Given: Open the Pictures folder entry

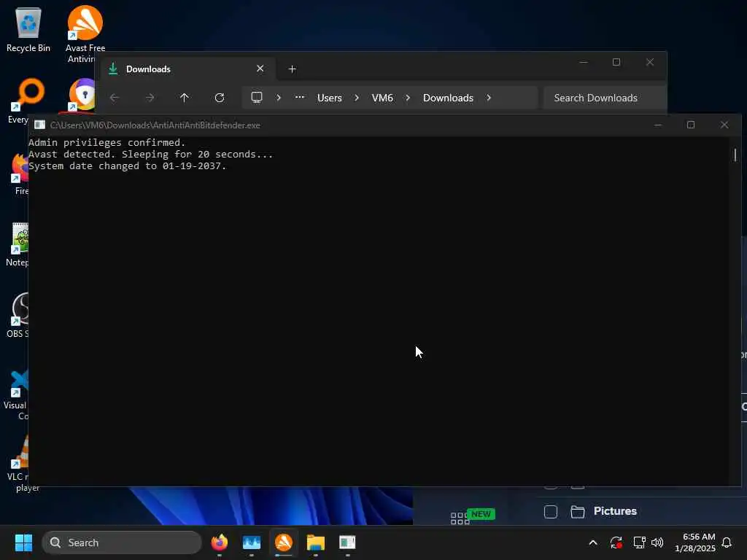Looking at the screenshot, I should tap(615, 511).
